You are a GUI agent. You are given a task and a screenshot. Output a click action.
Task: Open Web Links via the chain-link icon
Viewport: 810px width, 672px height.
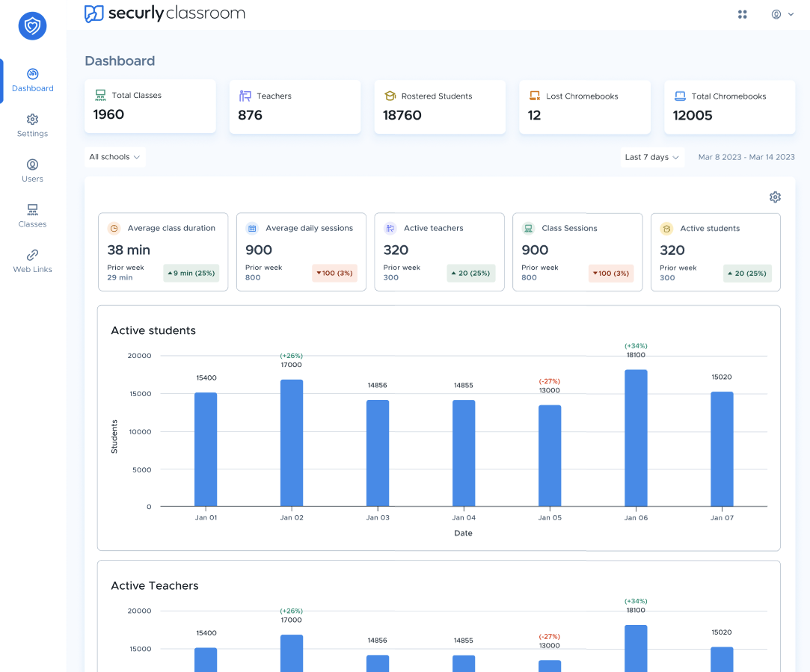(x=33, y=255)
